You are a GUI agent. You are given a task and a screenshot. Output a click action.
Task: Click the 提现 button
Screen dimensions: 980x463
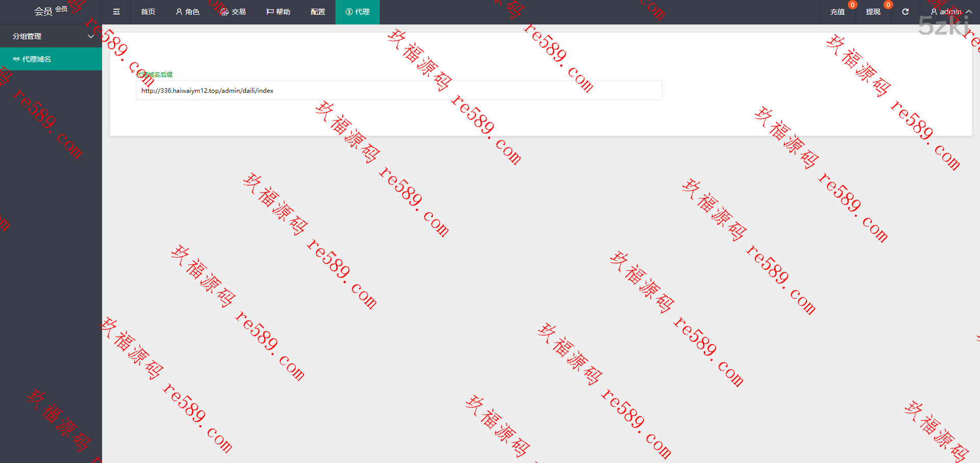873,12
